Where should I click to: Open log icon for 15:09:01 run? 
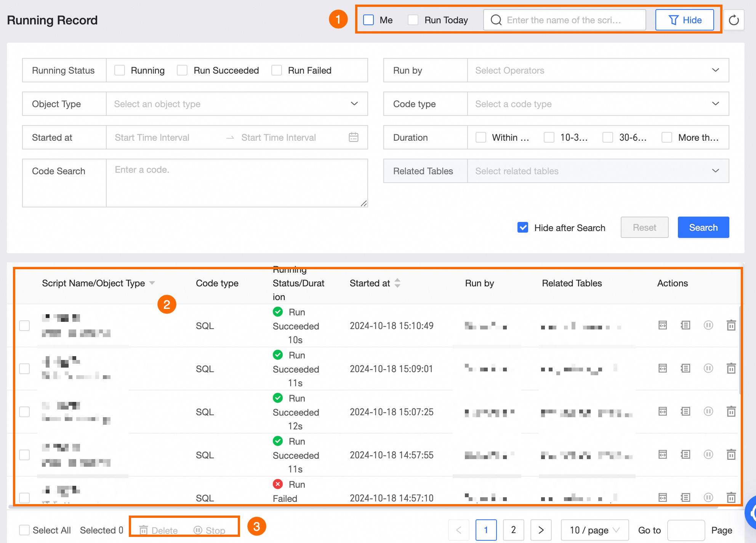pyautogui.click(x=685, y=368)
